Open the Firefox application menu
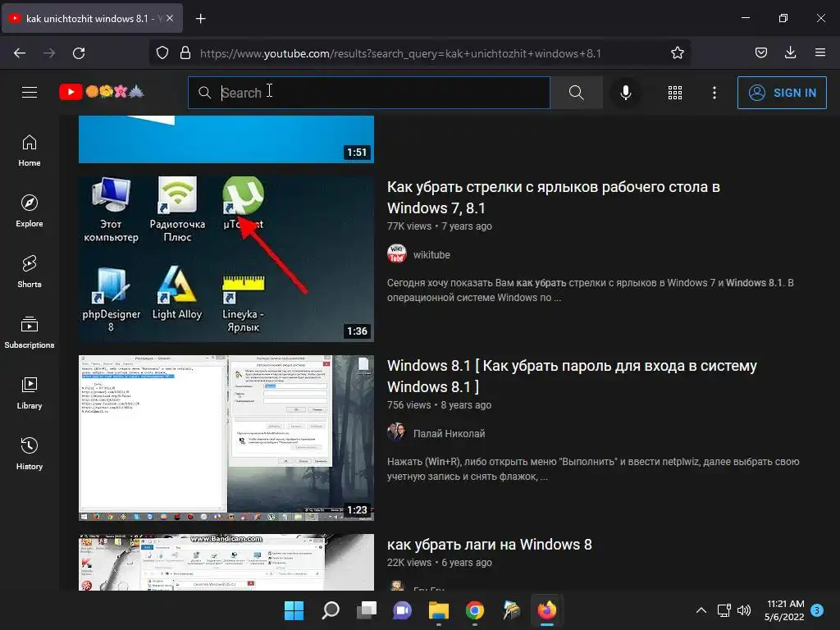 [x=820, y=53]
